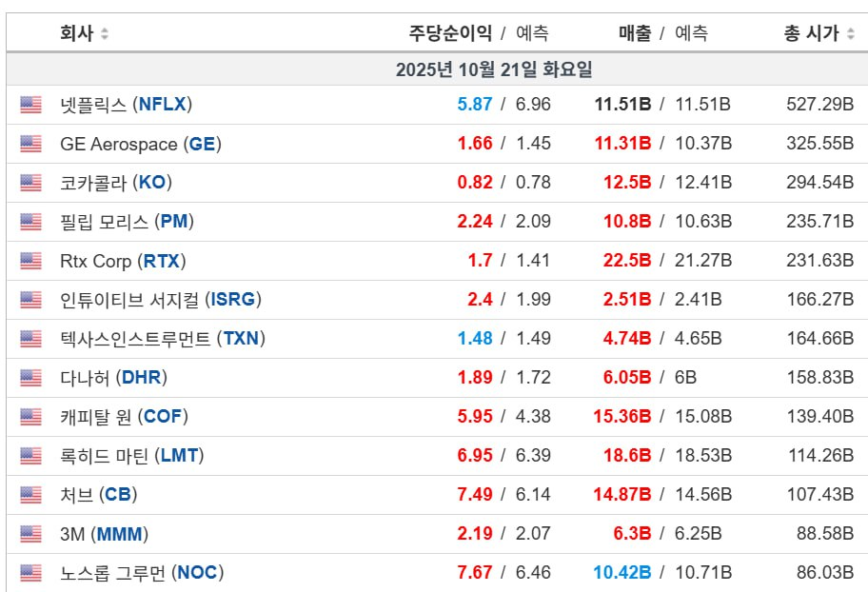868x592 pixels.
Task: Select 3M revenue value 6.3B
Action: pyautogui.click(x=632, y=534)
